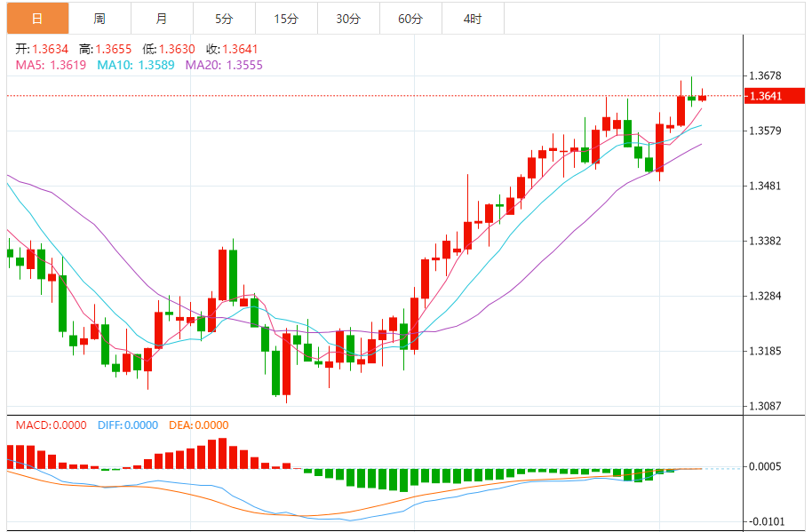Click the latest red candlestick at far right
The image size is (812, 532).
(702, 98)
